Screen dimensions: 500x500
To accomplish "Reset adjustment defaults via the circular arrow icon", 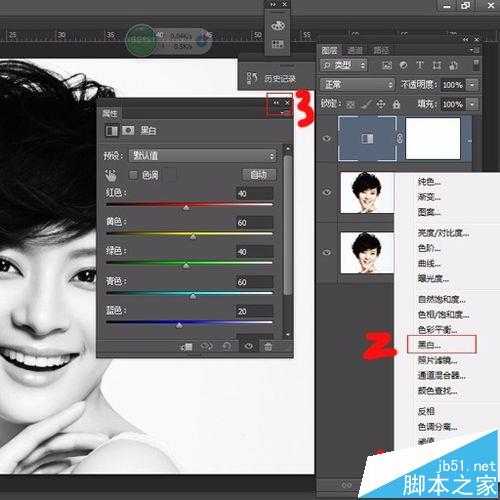I will 227,347.
